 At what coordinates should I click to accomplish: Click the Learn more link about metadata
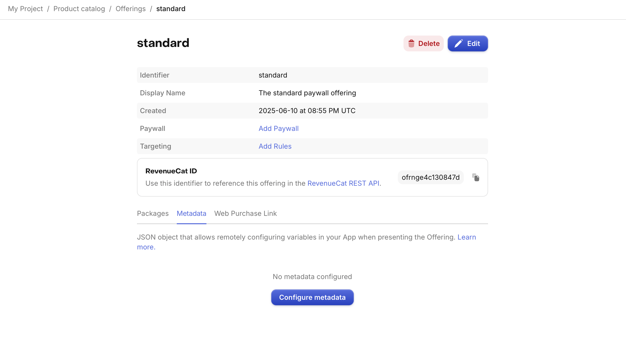(x=467, y=237)
